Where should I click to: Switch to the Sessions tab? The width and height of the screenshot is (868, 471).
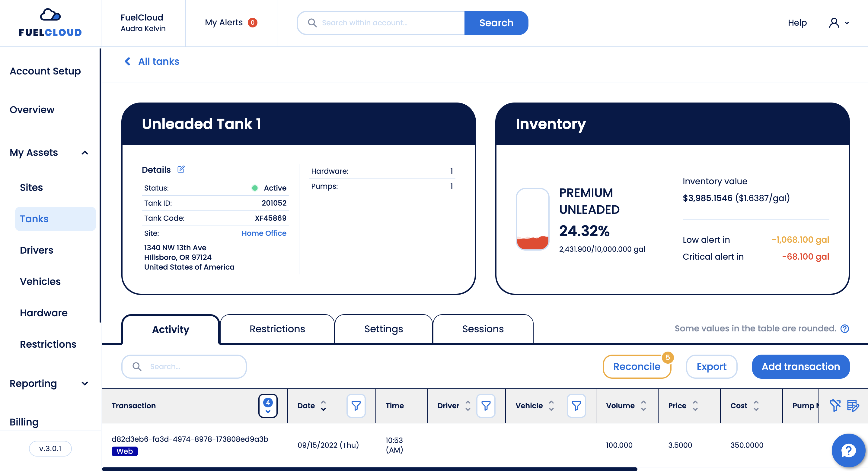[483, 329]
